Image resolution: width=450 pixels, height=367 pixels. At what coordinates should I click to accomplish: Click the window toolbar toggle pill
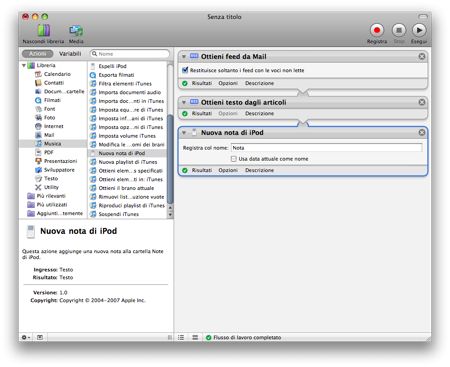[423, 16]
